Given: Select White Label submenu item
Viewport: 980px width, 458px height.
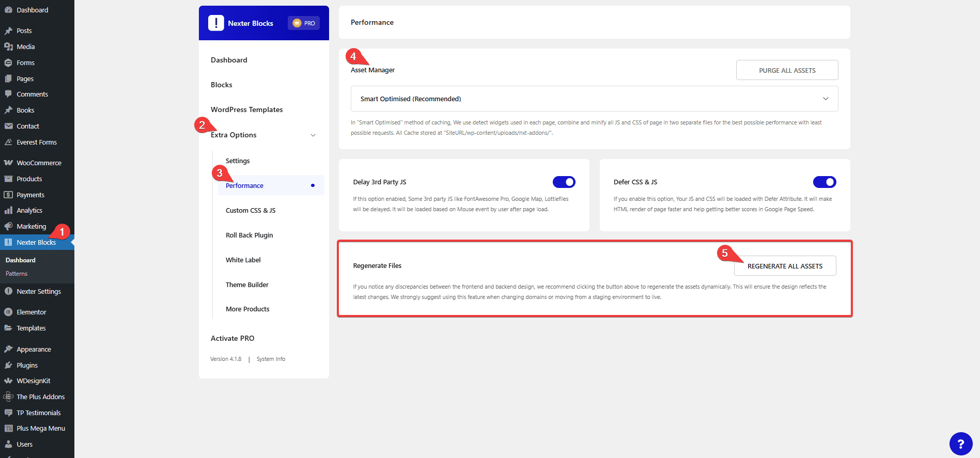Looking at the screenshot, I should (x=243, y=260).
